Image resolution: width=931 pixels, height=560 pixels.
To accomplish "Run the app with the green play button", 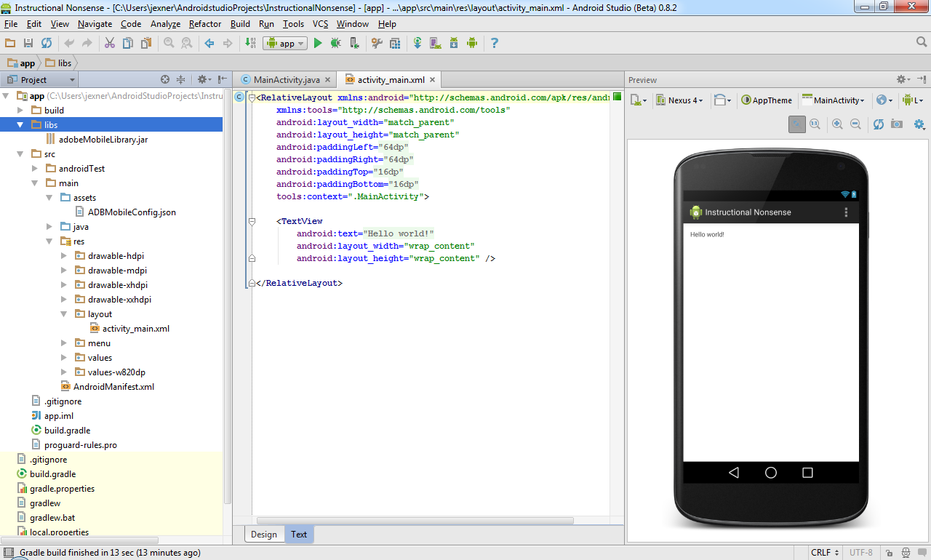I will pos(318,44).
